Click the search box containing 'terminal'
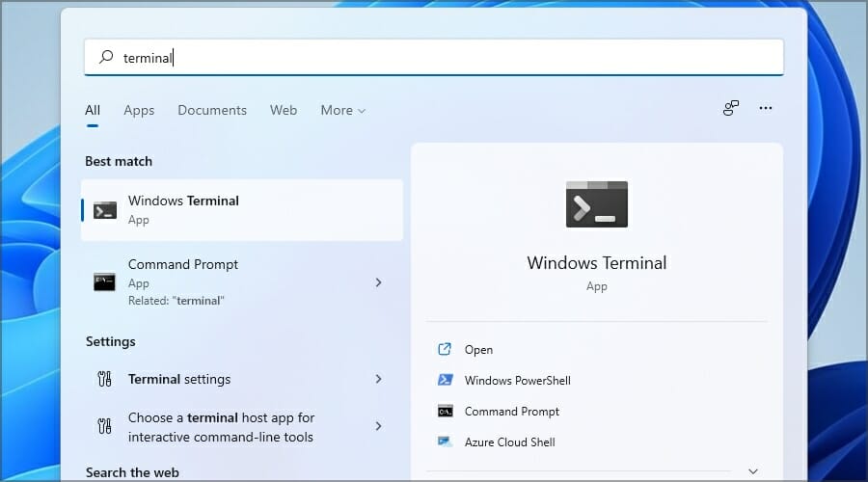The width and height of the screenshot is (868, 482). coord(433,57)
